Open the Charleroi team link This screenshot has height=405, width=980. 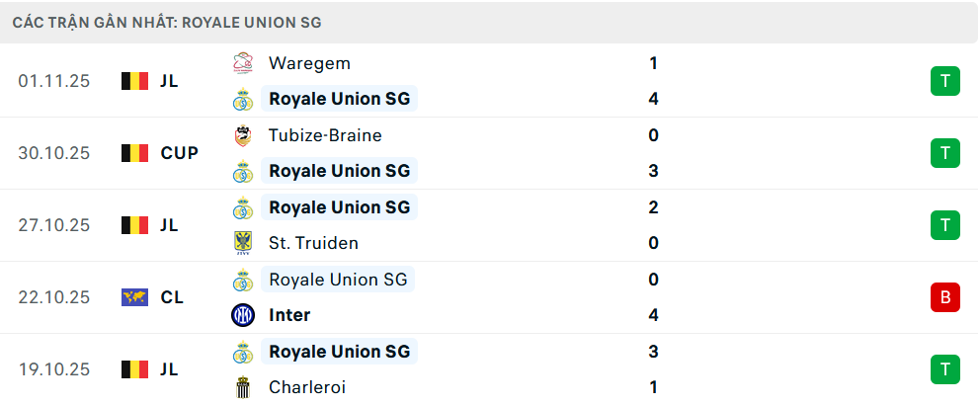coord(307,387)
